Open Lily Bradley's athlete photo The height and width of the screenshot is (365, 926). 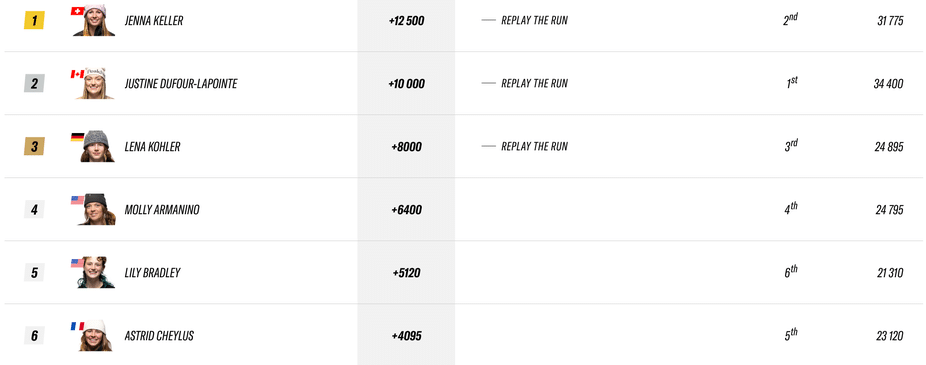[96, 272]
